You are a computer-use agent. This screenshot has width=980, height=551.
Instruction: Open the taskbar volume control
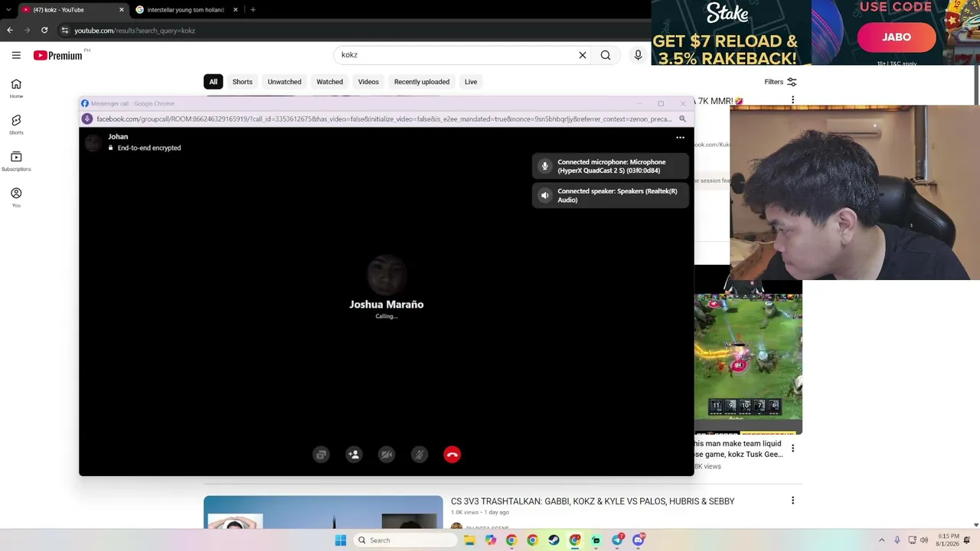924,540
